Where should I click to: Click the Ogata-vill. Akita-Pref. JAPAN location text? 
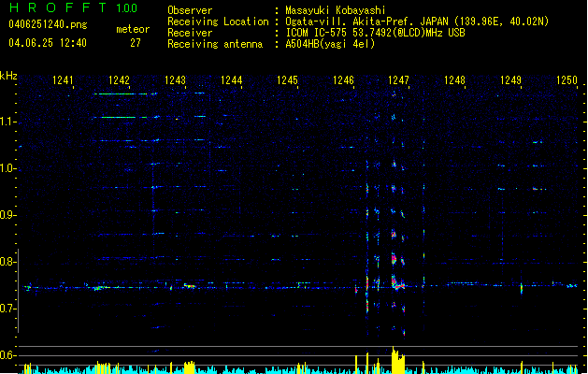[417, 22]
